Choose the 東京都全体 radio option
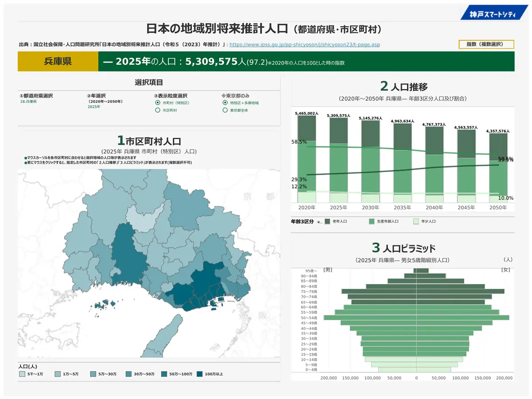Image resolution: width=532 pixels, height=399 pixels. (x=225, y=110)
